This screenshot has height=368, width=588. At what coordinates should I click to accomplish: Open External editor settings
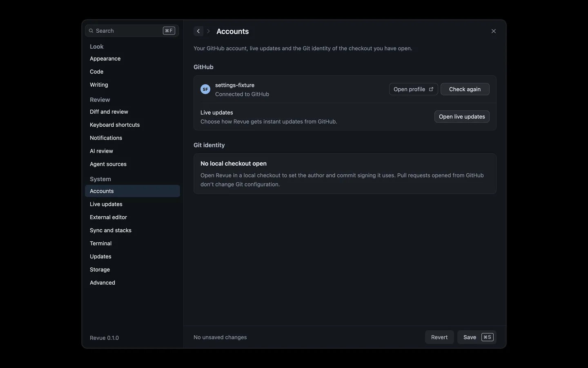click(132, 217)
